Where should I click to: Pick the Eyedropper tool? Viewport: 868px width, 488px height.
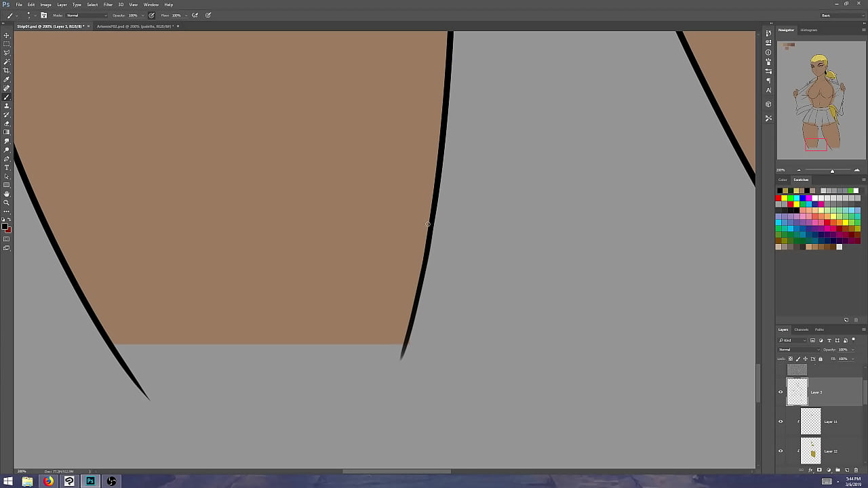click(7, 79)
